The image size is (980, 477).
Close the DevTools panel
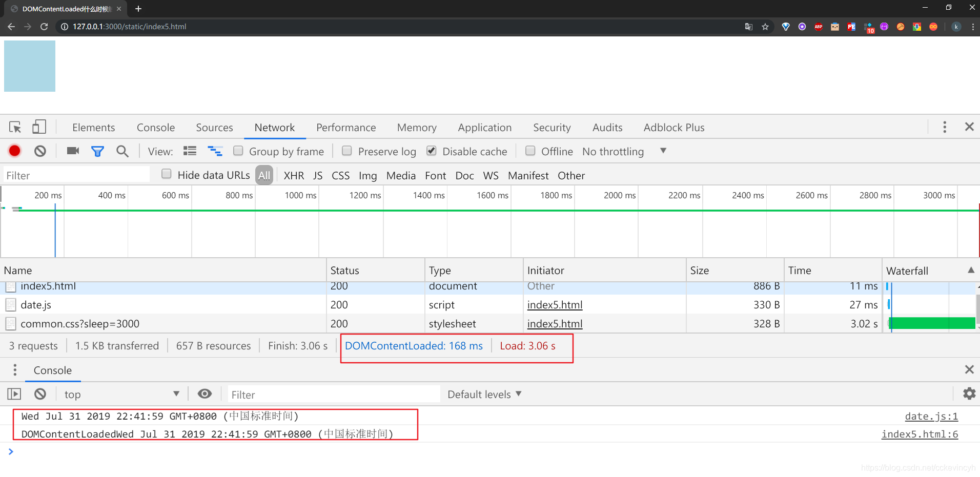click(969, 127)
